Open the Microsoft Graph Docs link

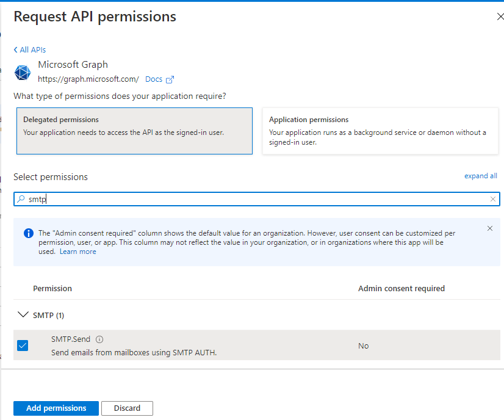coord(154,79)
